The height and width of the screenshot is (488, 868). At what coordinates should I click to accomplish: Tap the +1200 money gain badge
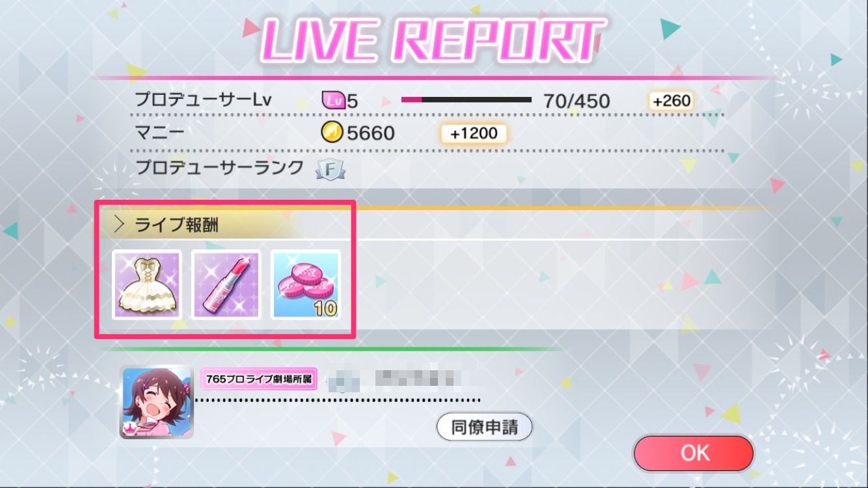click(474, 133)
